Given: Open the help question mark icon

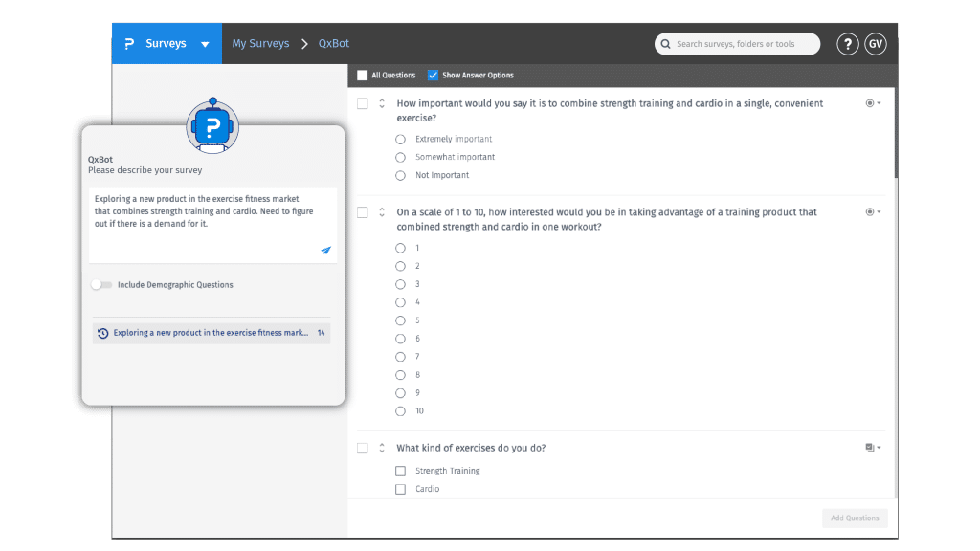Looking at the screenshot, I should pyautogui.click(x=848, y=44).
